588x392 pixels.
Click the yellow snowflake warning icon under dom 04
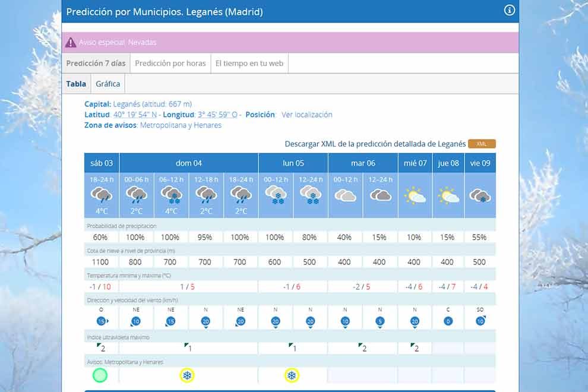[x=187, y=375]
